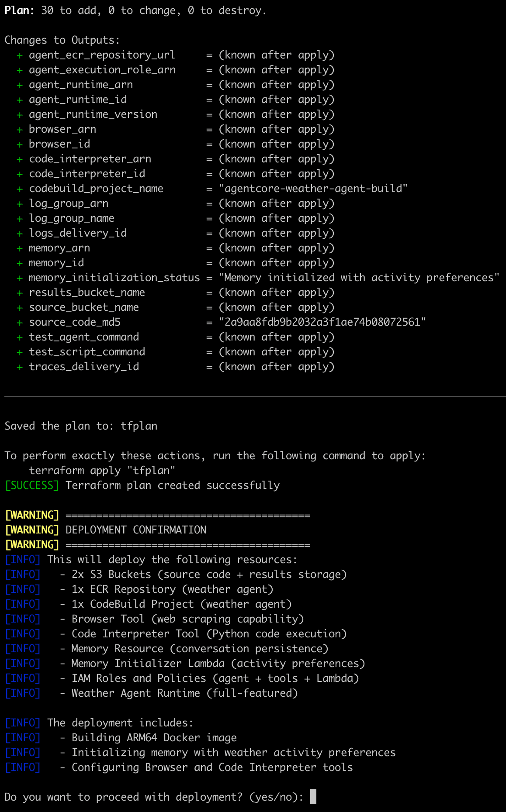This screenshot has width=506, height=812.
Task: Click the 'Changes to Outputs:' heading
Action: point(62,40)
